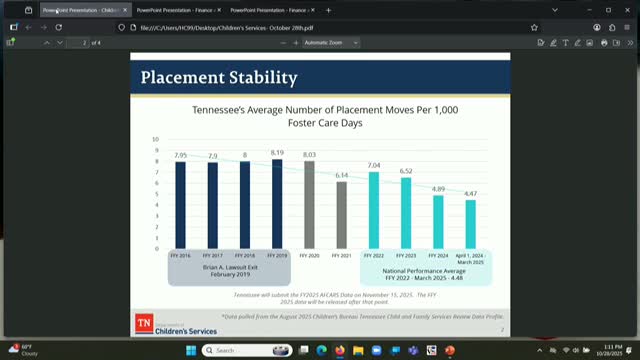
Task: Open the Wi-Fi network settings
Action: (x=566, y=350)
